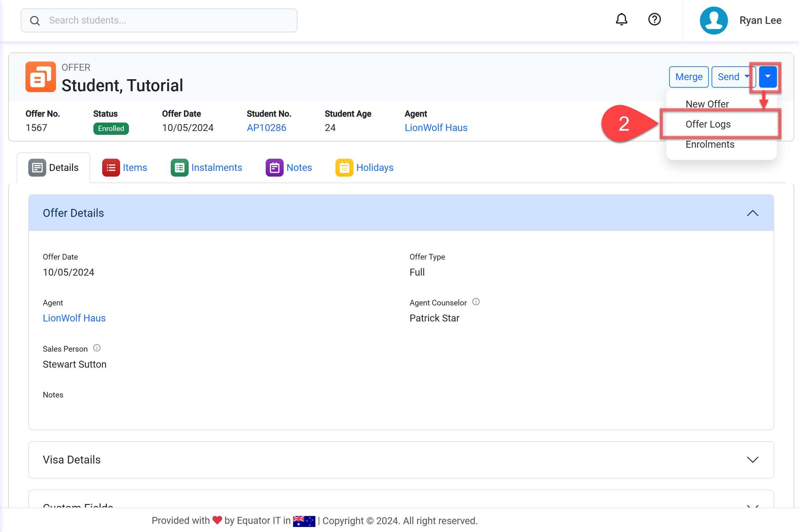
Task: Click the search magnifier icon
Action: [35, 21]
